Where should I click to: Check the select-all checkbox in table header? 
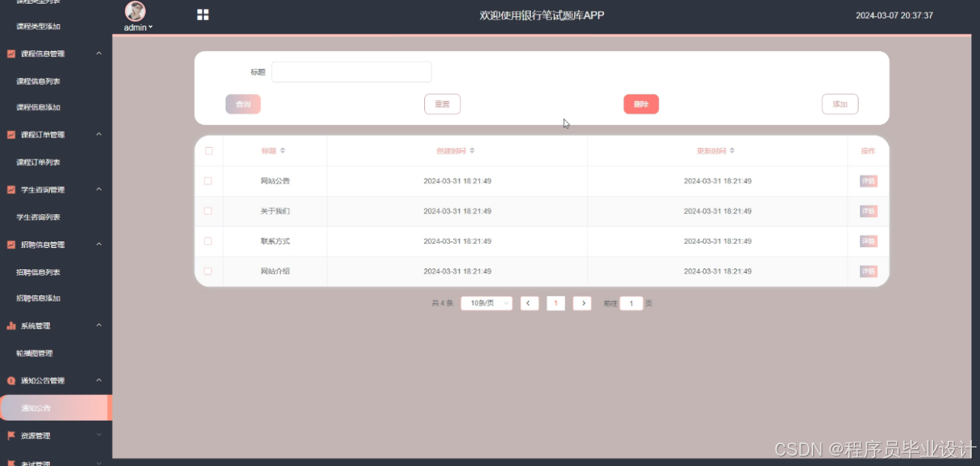pyautogui.click(x=208, y=150)
